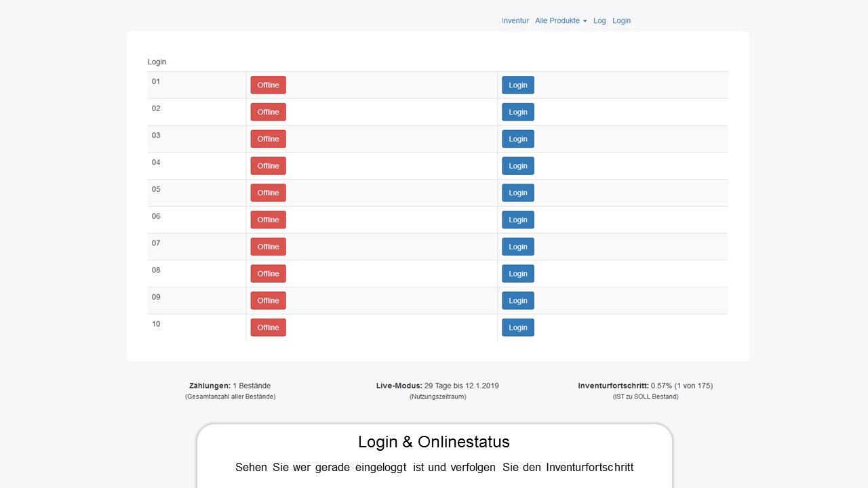
Task: Click the Login button for user 02
Action: (518, 112)
